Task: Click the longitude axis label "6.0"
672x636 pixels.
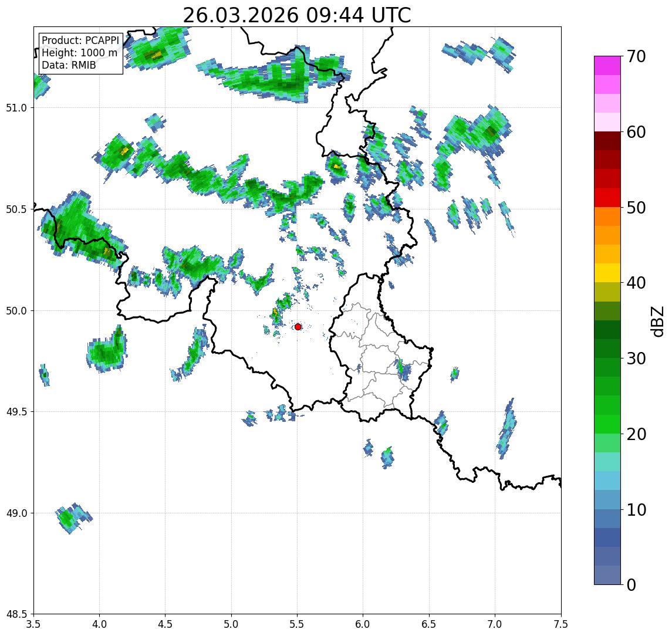Action: pos(363,624)
